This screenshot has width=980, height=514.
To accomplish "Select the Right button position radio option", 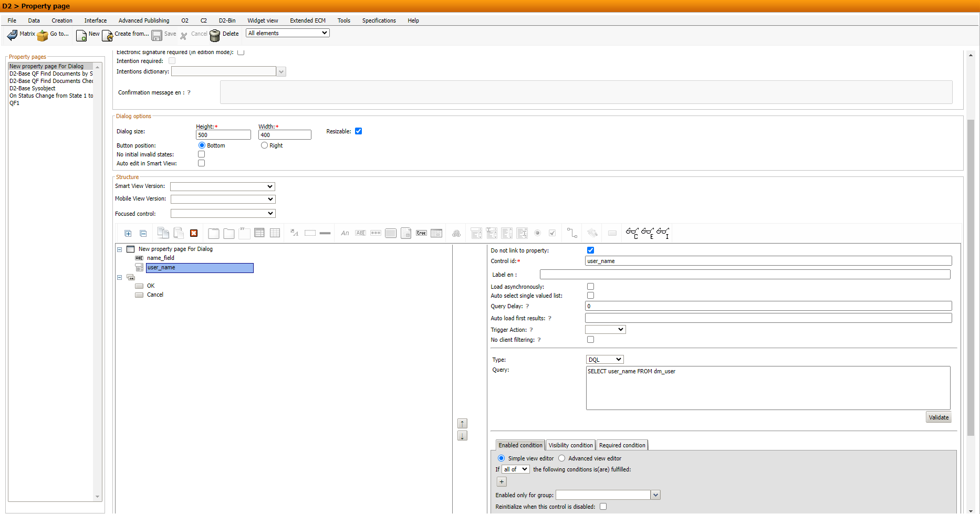I will pos(264,145).
